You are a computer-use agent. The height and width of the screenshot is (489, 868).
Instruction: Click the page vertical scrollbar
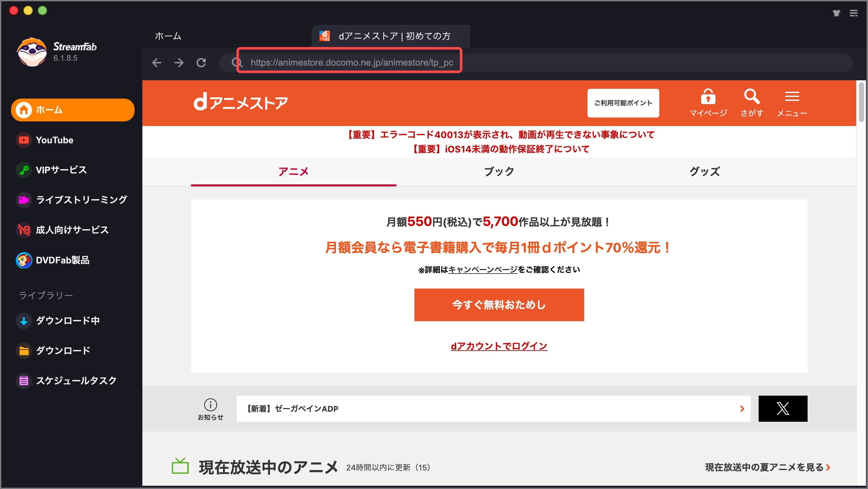click(x=861, y=103)
